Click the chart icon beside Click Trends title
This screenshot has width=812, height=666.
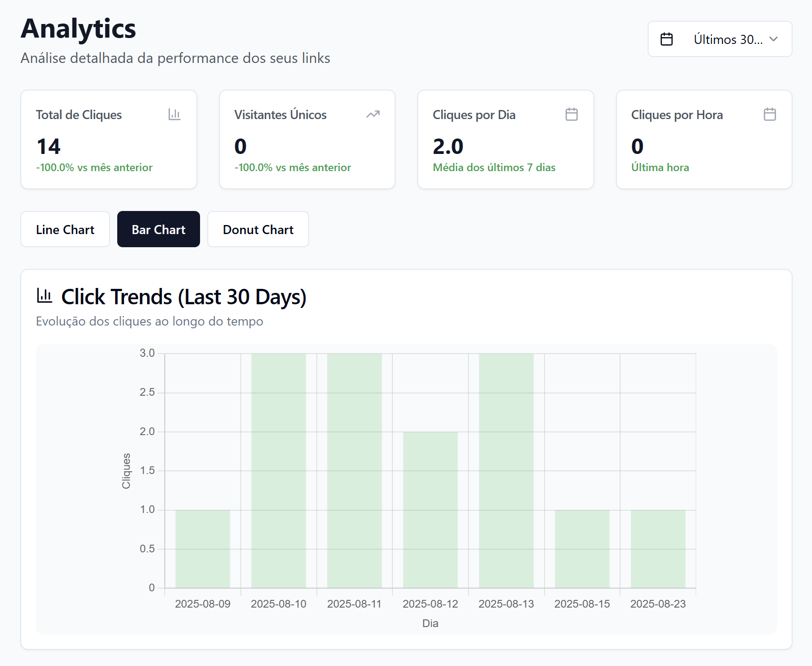click(44, 296)
